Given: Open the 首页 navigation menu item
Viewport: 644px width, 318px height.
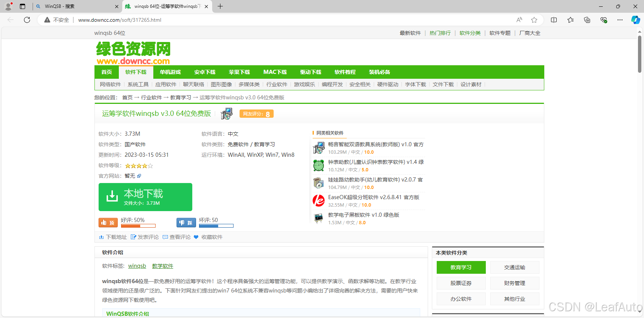Looking at the screenshot, I should [107, 72].
